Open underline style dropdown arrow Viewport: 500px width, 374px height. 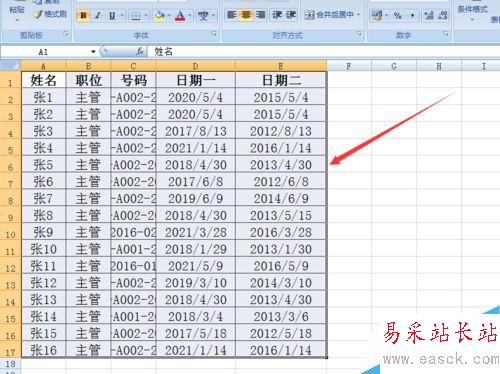[x=122, y=15]
